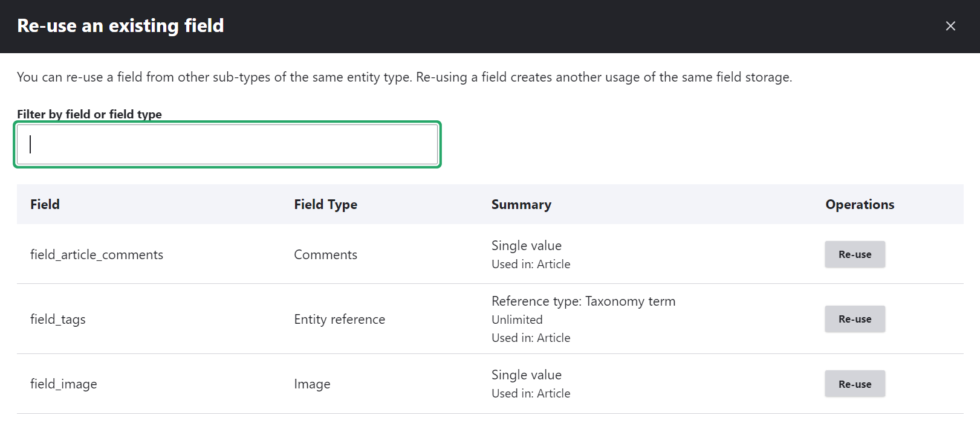Screen dimensions: 980x444
Task: Select the field_tags name cell
Action: tap(58, 320)
